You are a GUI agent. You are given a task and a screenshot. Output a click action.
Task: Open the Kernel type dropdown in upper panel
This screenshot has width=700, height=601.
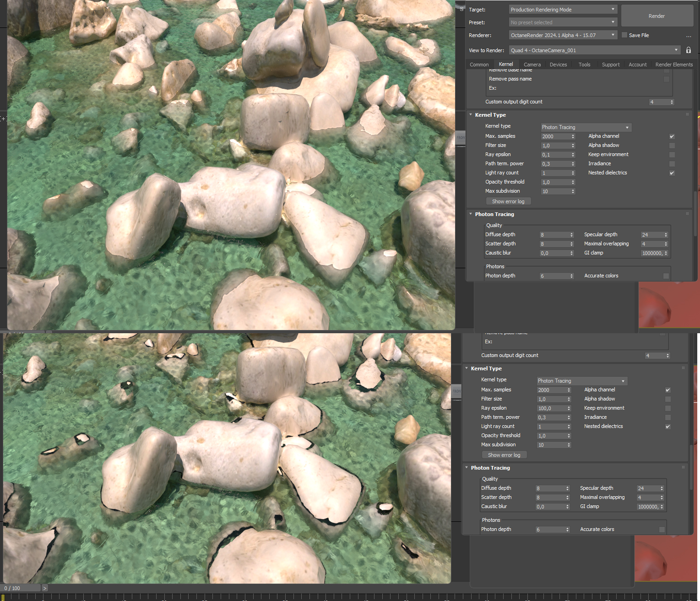coord(586,127)
